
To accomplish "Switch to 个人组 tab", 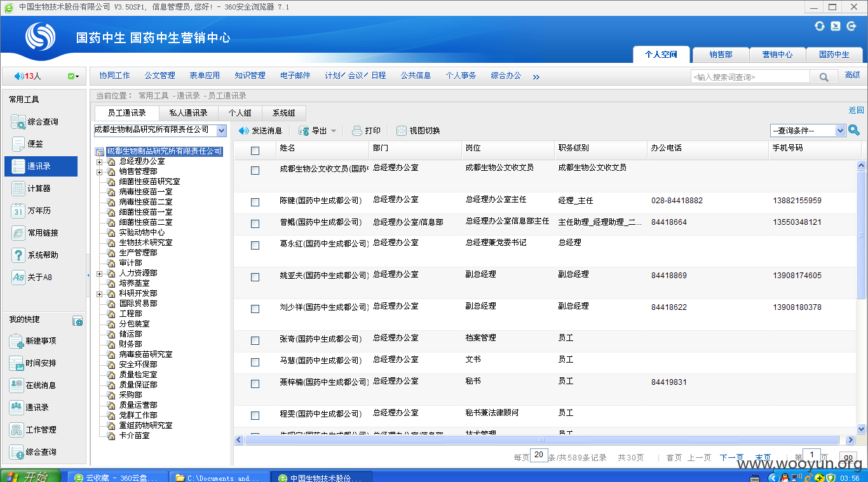I will coord(240,113).
